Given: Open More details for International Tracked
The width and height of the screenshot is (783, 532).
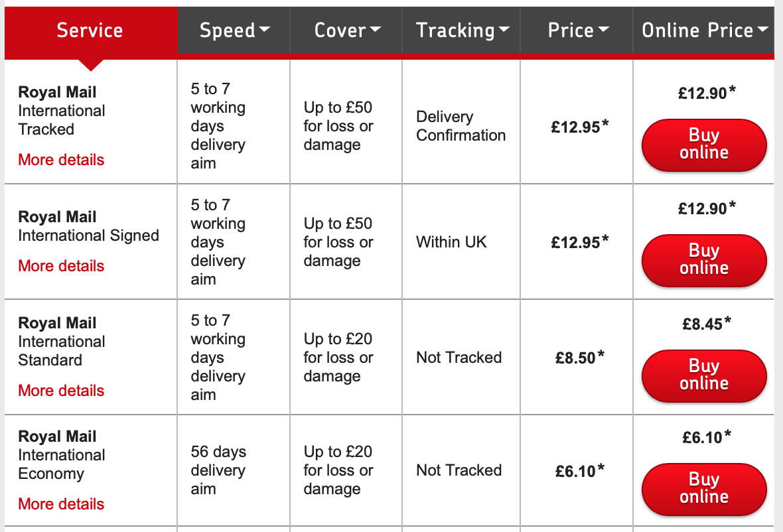Looking at the screenshot, I should (x=61, y=160).
